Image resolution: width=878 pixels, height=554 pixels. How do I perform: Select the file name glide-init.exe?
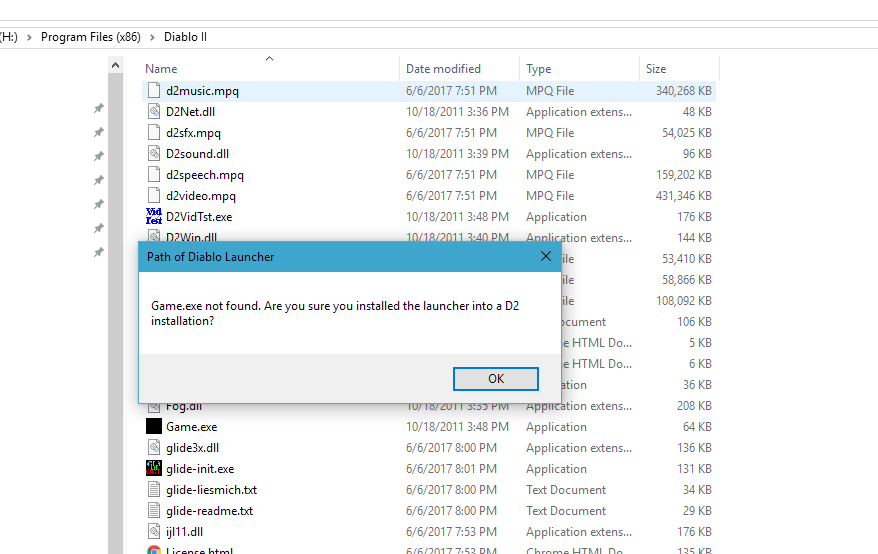(x=200, y=469)
